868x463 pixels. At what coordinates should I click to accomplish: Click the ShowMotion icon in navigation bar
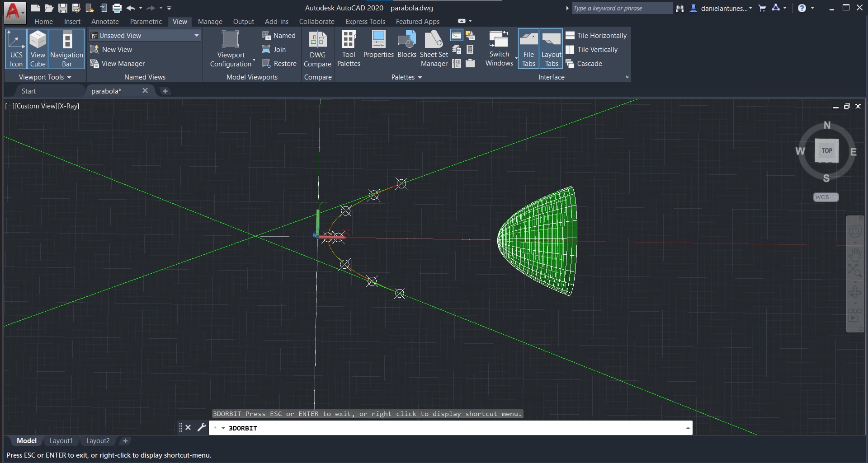click(x=854, y=315)
